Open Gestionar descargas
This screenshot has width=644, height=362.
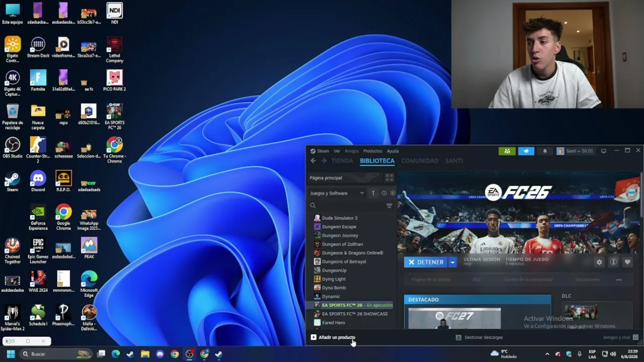coord(479,337)
